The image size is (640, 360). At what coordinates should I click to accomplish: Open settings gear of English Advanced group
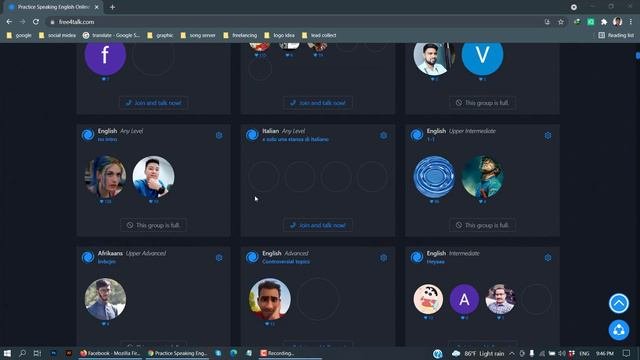point(384,258)
